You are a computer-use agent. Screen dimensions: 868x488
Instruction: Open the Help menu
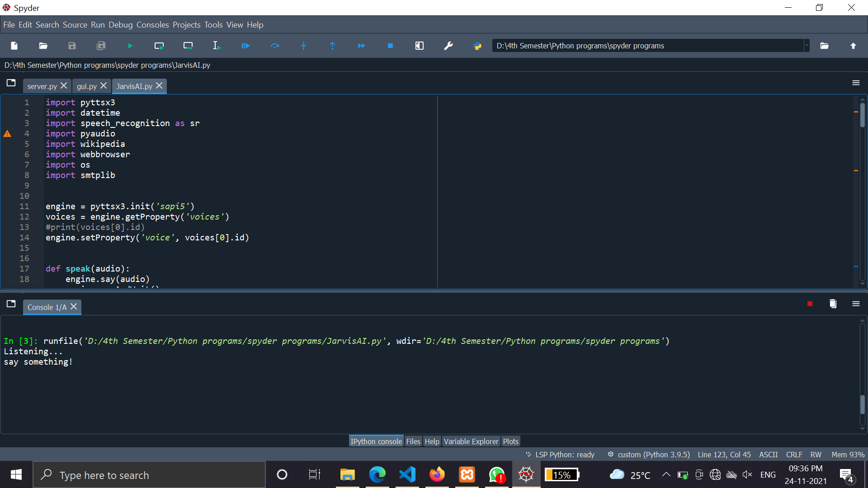point(255,25)
